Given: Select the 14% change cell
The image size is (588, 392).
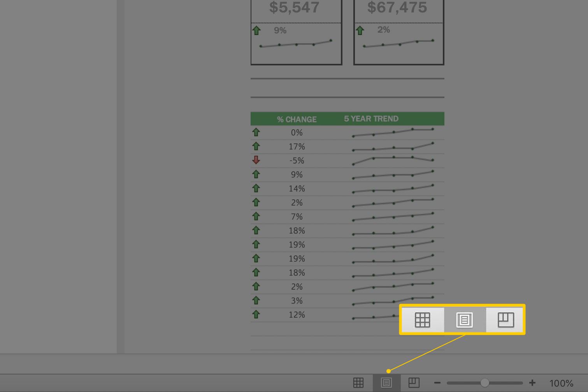Looking at the screenshot, I should pyautogui.click(x=297, y=189).
